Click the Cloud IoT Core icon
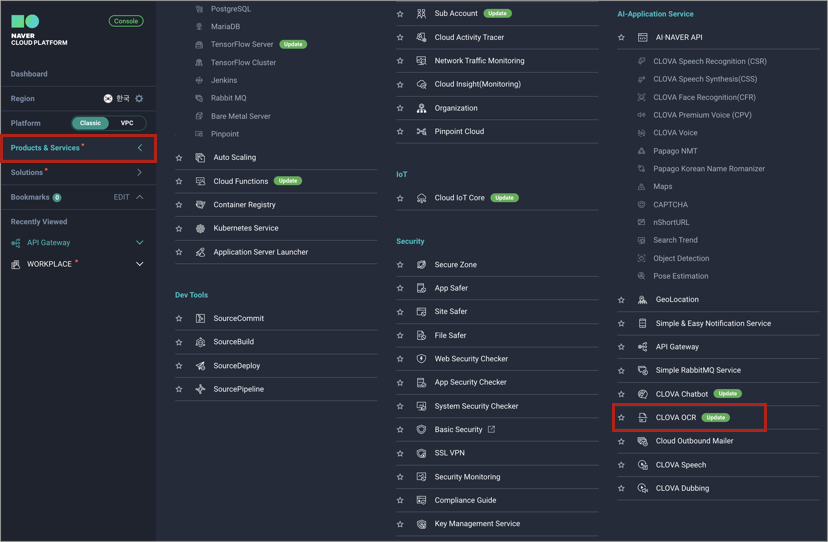828x542 pixels. 421,198
